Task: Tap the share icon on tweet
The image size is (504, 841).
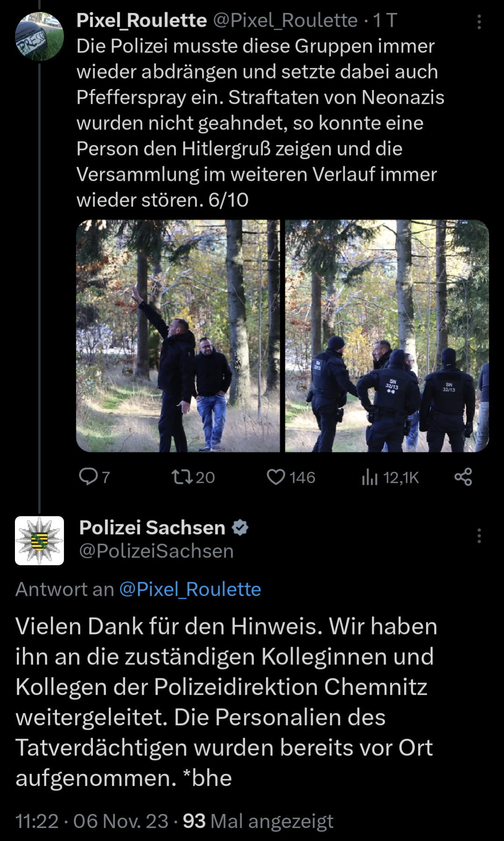Action: [463, 477]
